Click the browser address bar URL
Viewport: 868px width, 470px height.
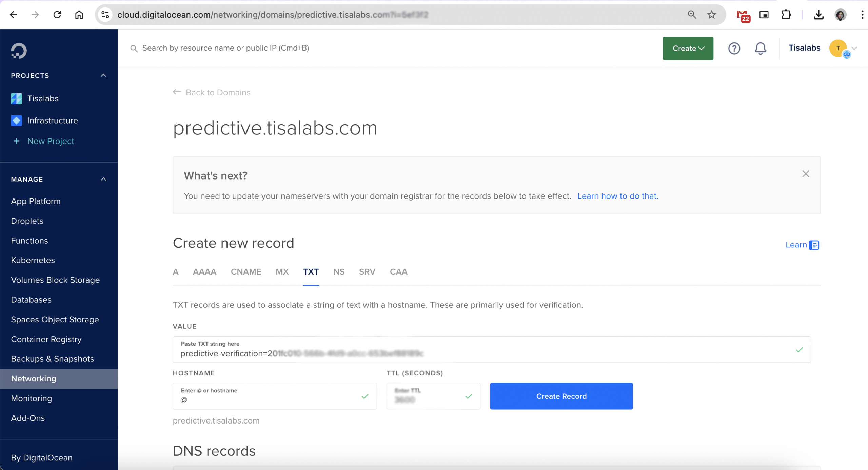[273, 15]
